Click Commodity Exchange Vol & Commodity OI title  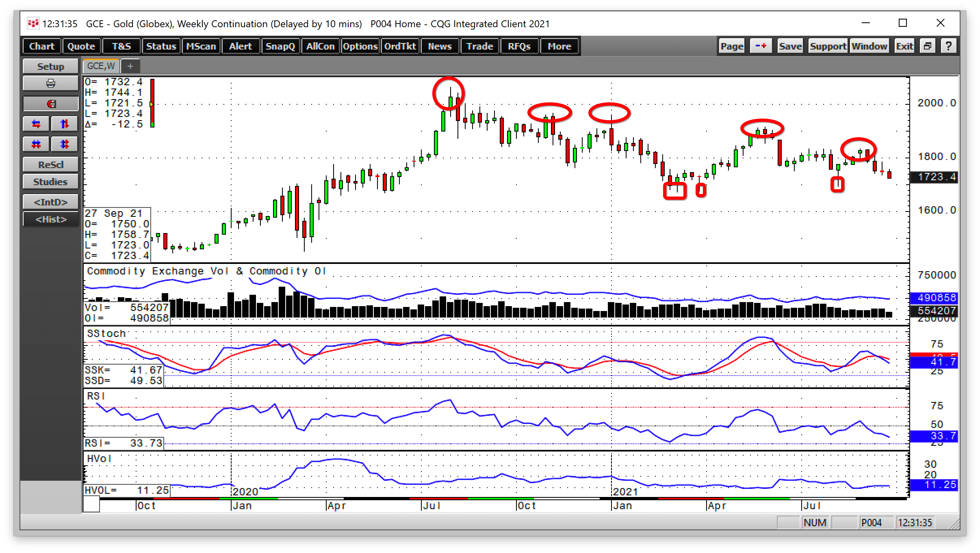[206, 271]
